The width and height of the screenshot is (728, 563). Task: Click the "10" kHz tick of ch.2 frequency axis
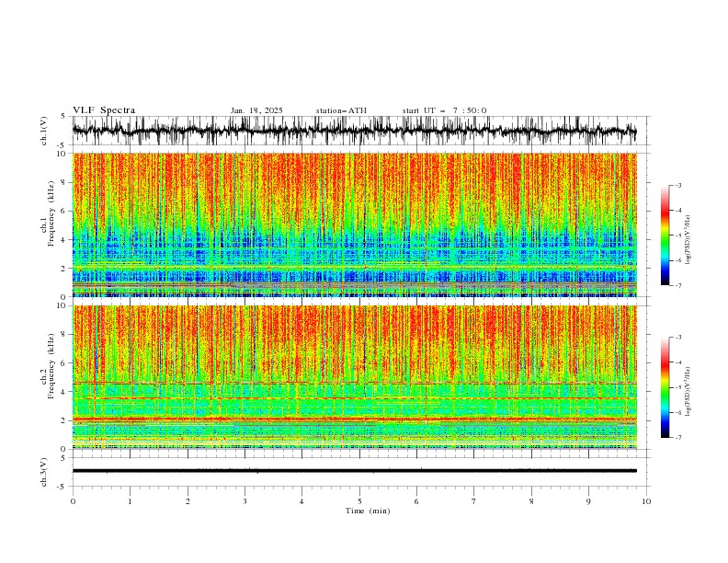(x=63, y=305)
